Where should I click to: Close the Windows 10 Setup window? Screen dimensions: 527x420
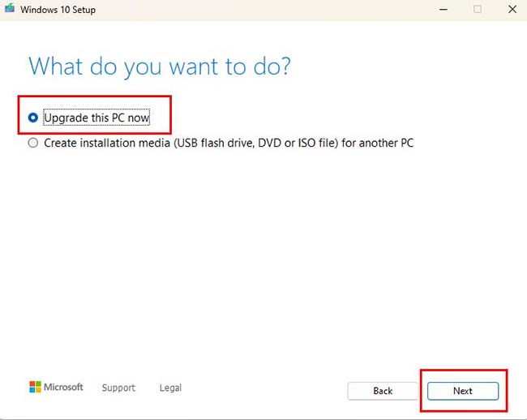[512, 9]
